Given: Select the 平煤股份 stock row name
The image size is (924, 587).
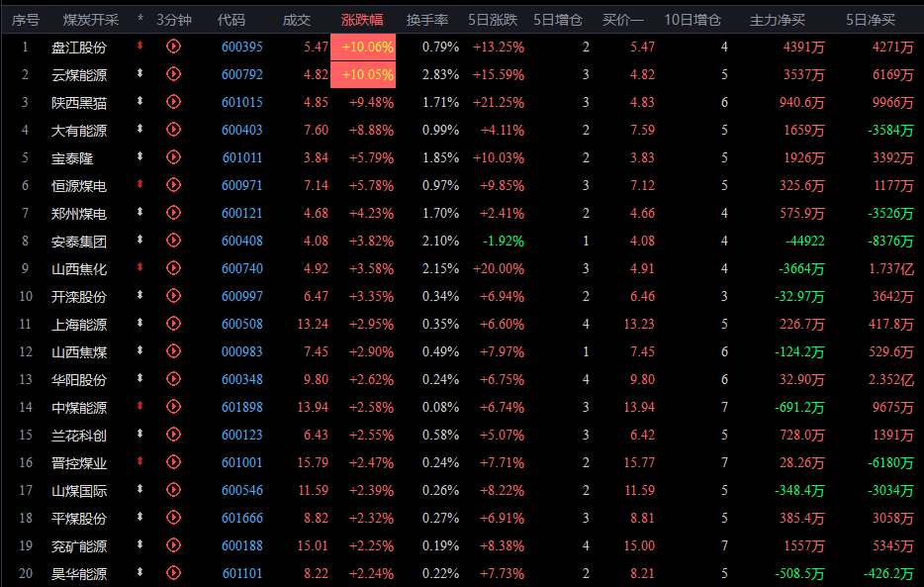Looking at the screenshot, I should [79, 518].
